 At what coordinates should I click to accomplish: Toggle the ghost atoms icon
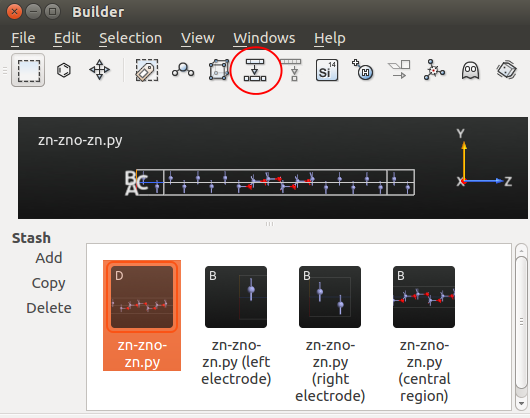tap(470, 70)
